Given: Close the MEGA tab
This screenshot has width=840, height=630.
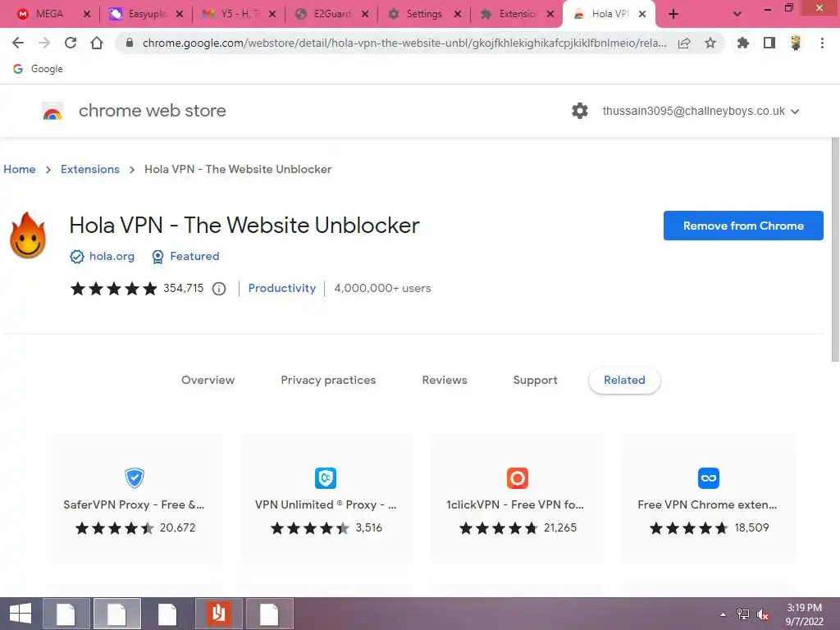Looking at the screenshot, I should 87,14.
